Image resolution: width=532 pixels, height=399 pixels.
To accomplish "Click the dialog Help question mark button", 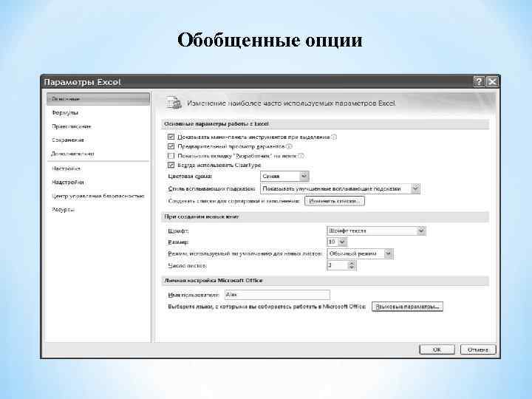I will click(479, 82).
